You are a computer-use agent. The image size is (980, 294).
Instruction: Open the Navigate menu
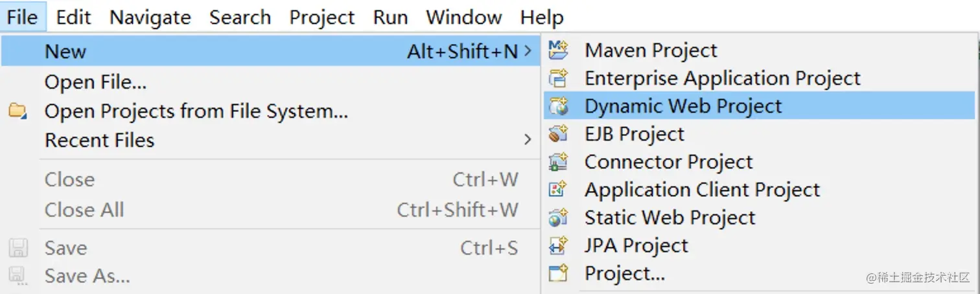point(150,17)
